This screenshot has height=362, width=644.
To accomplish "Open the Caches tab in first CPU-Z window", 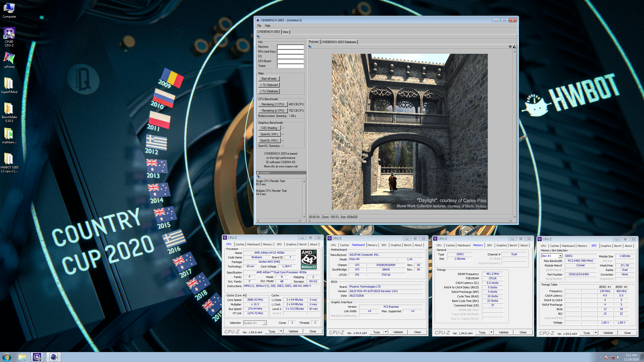I will pyautogui.click(x=240, y=244).
